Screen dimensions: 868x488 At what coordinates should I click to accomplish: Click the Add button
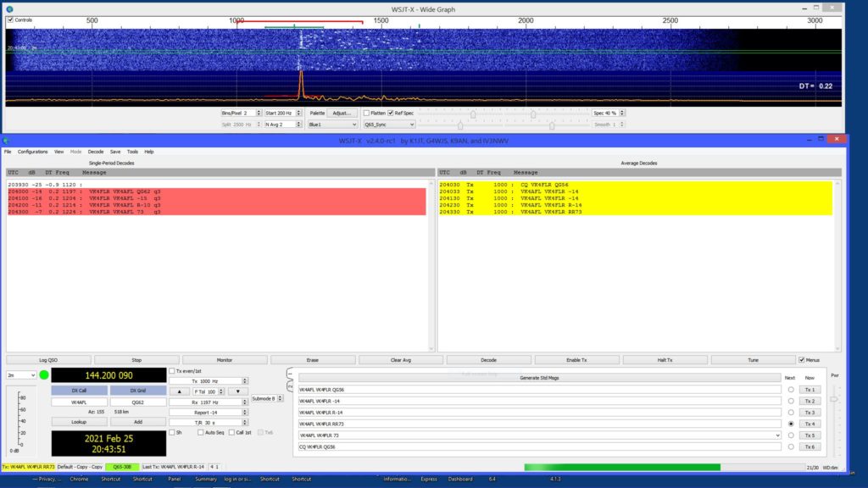tap(138, 422)
